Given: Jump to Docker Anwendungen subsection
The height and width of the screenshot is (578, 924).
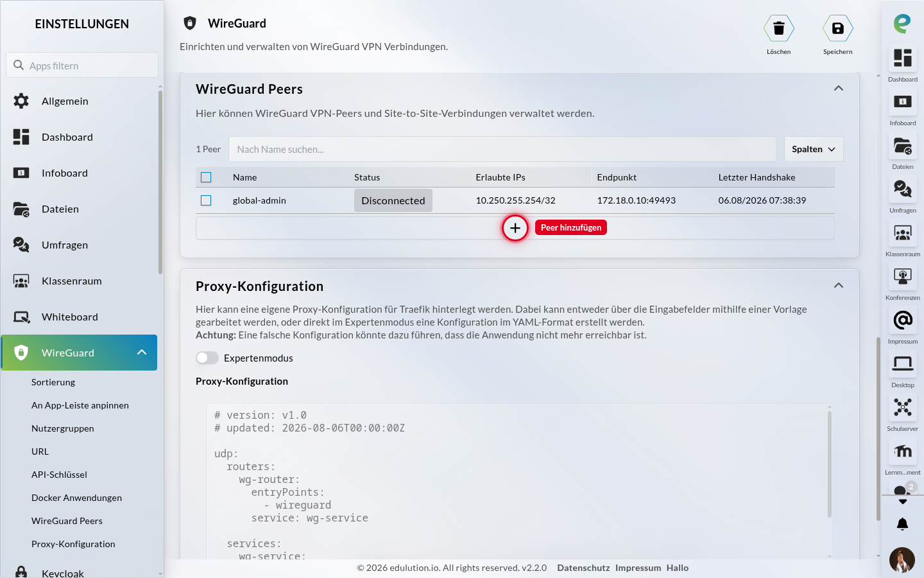Looking at the screenshot, I should (76, 498).
